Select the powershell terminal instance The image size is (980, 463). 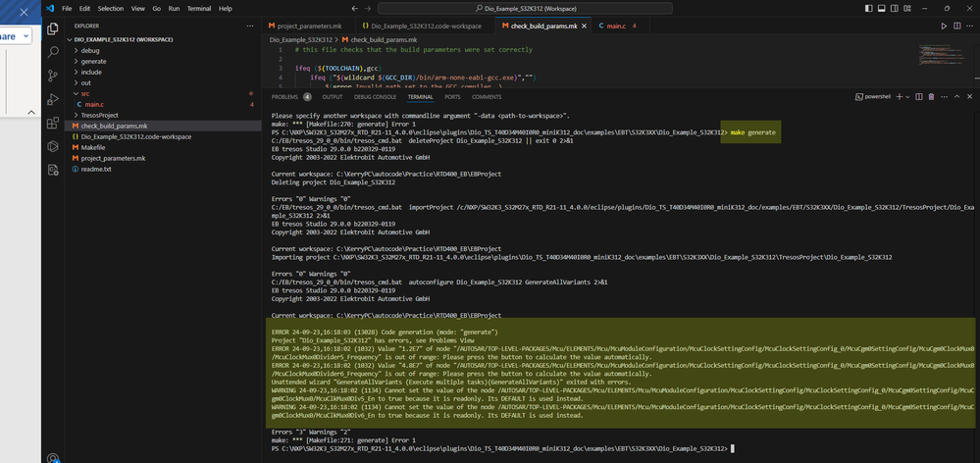tap(872, 97)
